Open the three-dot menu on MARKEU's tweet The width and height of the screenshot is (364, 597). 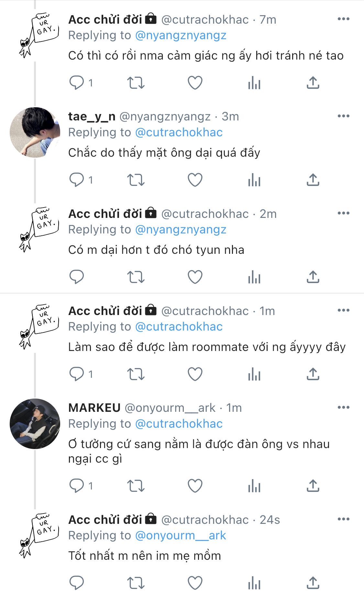pyautogui.click(x=343, y=407)
